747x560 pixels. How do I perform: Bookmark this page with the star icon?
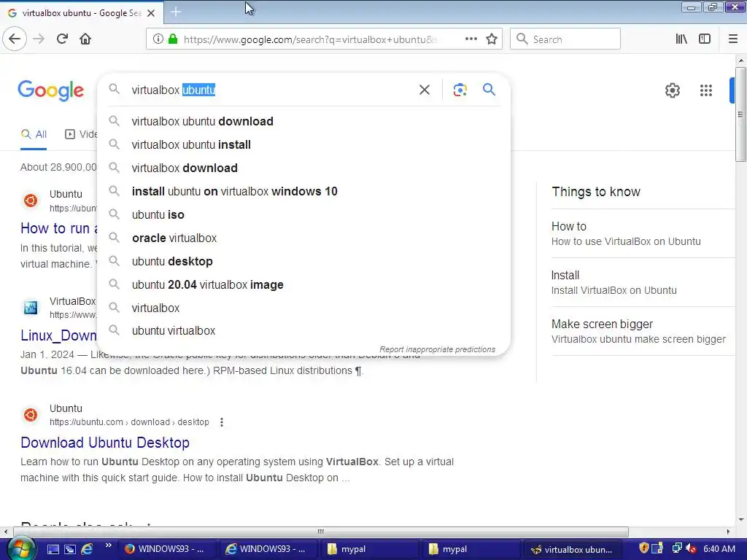[492, 39]
